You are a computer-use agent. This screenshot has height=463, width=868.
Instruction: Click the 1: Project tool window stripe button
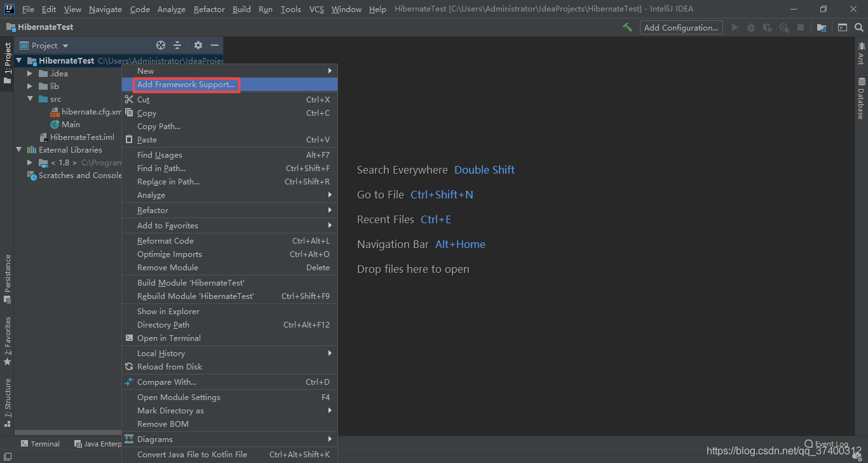(x=7, y=64)
